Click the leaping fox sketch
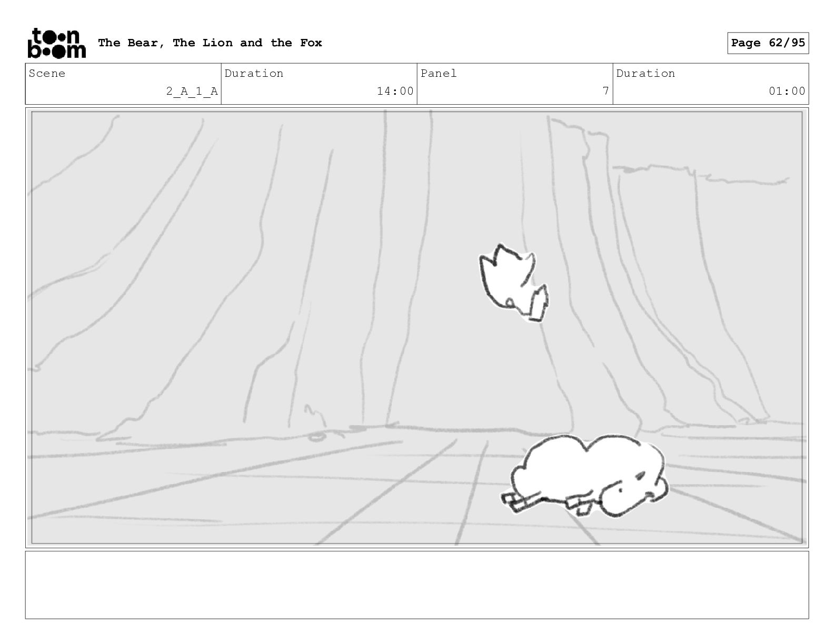Viewport: 834px width, 644px height. coord(513,282)
